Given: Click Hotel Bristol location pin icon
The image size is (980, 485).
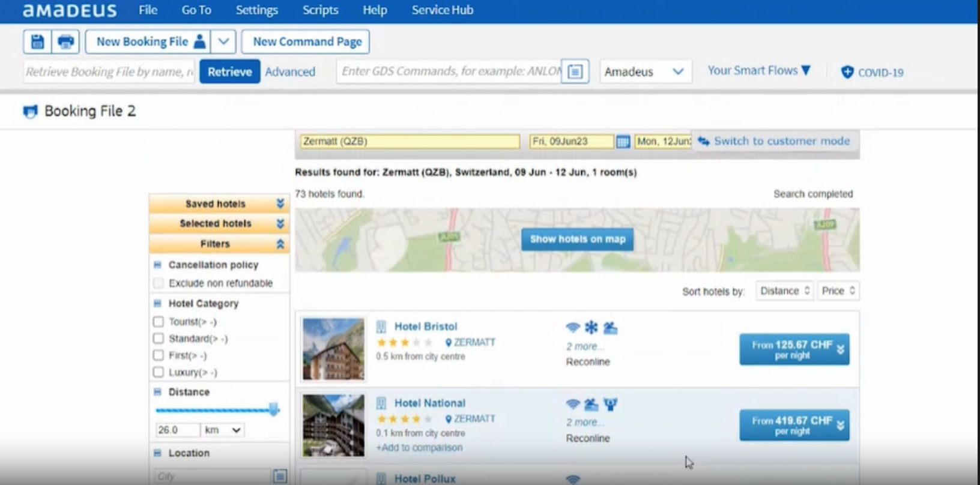Looking at the screenshot, I should pyautogui.click(x=449, y=343).
